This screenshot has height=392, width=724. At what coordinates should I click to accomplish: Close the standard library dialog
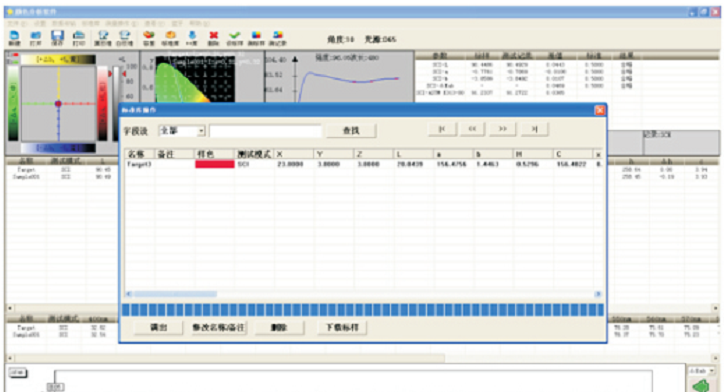(599, 110)
